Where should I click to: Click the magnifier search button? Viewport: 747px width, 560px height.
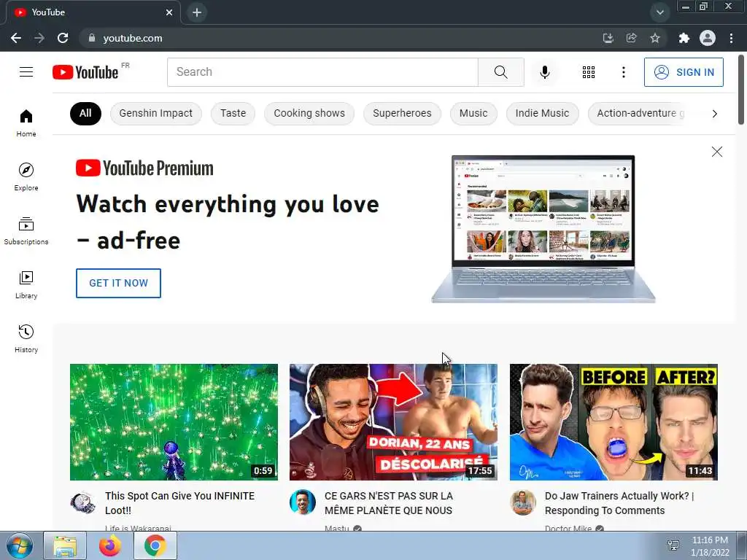tap(500, 72)
